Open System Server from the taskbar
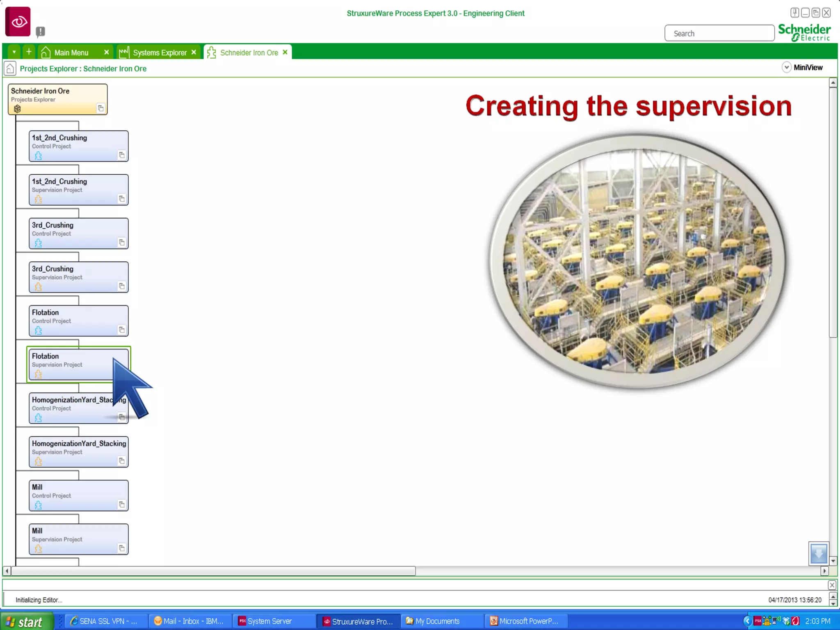The height and width of the screenshot is (630, 840). tap(269, 621)
